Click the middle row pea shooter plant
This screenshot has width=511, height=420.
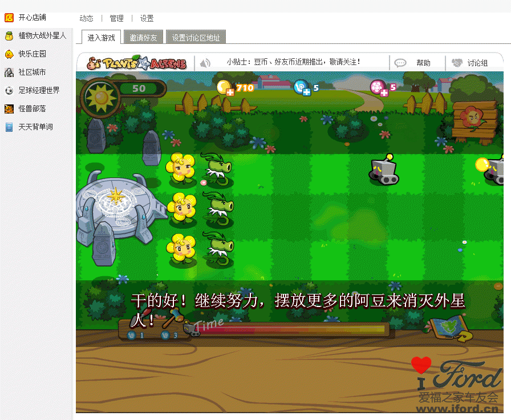pos(218,209)
